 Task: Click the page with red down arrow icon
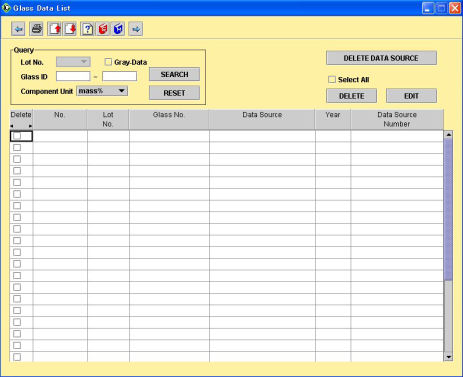70,29
